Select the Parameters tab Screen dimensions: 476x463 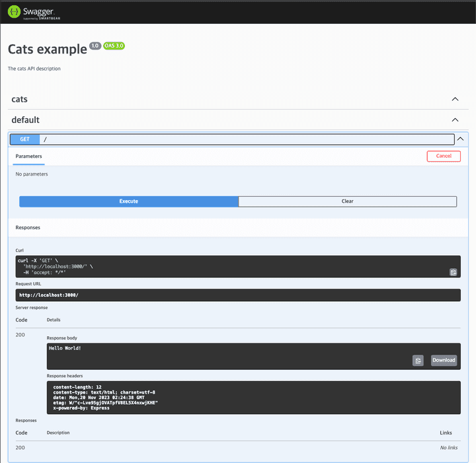tap(28, 157)
